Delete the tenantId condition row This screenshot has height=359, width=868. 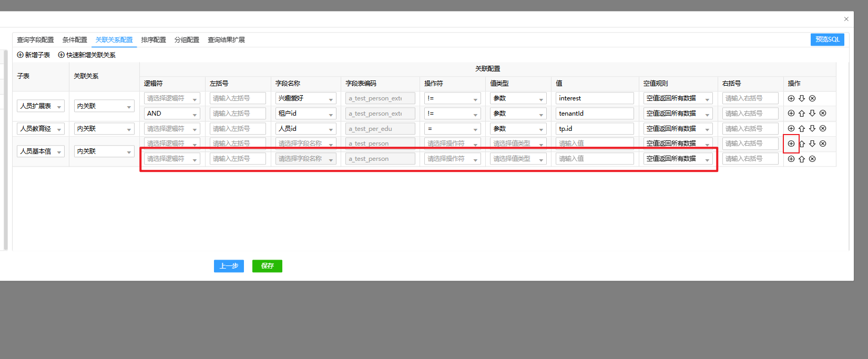pos(823,114)
